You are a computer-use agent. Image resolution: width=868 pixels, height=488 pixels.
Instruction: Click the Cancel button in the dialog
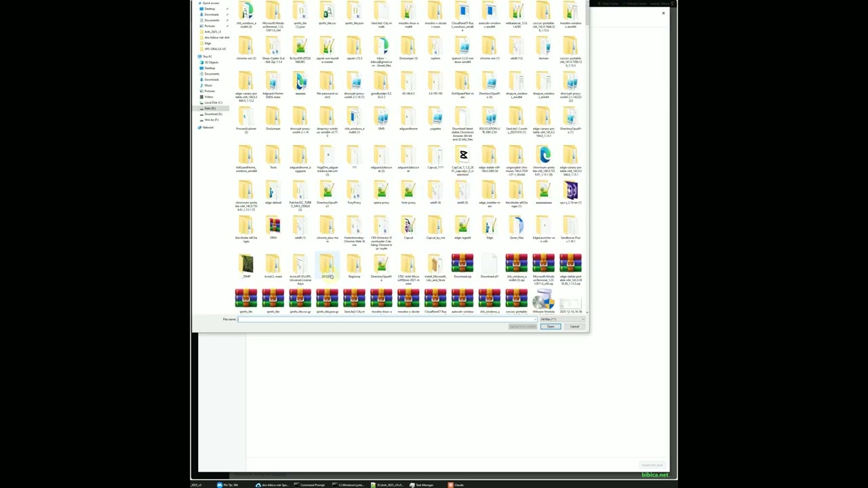574,327
